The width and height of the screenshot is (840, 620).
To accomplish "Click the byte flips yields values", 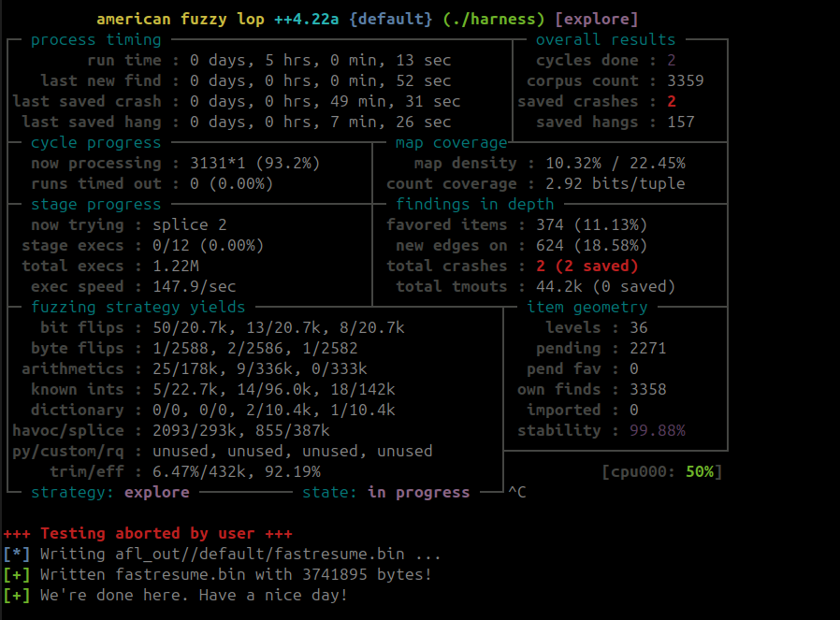I will [x=255, y=349].
